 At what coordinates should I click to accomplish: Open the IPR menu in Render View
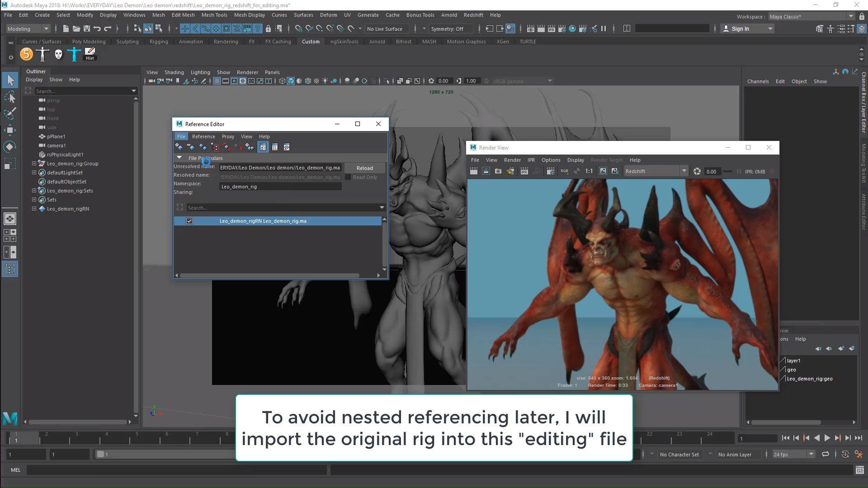(531, 160)
